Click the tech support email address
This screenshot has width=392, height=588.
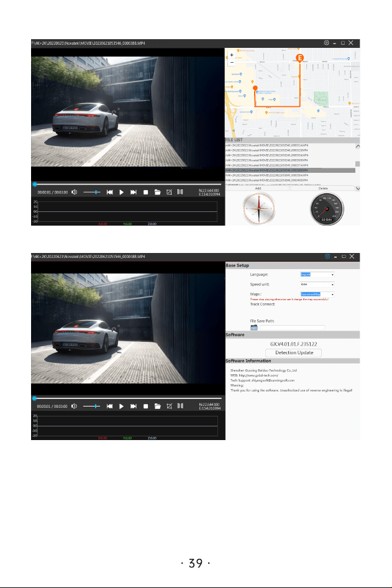273,380
